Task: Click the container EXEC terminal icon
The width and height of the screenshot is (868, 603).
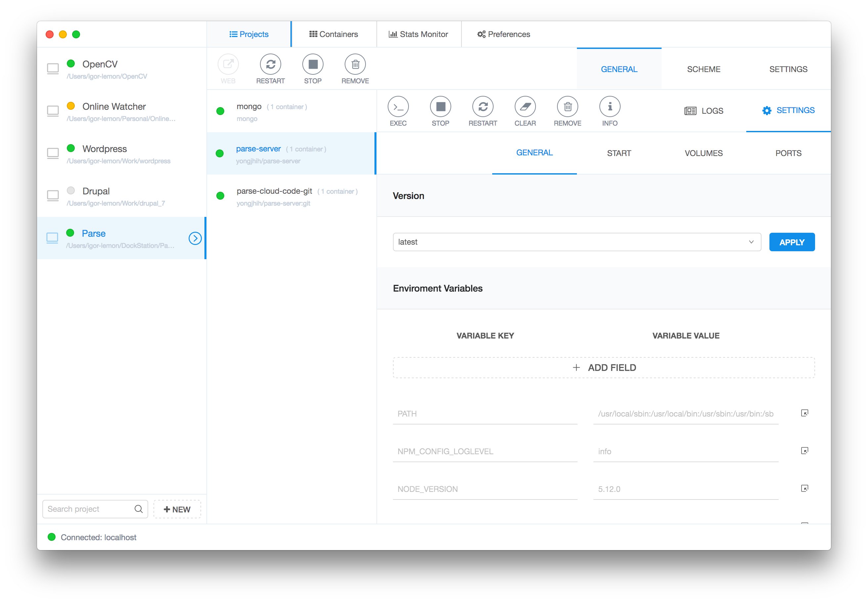Action: [398, 107]
